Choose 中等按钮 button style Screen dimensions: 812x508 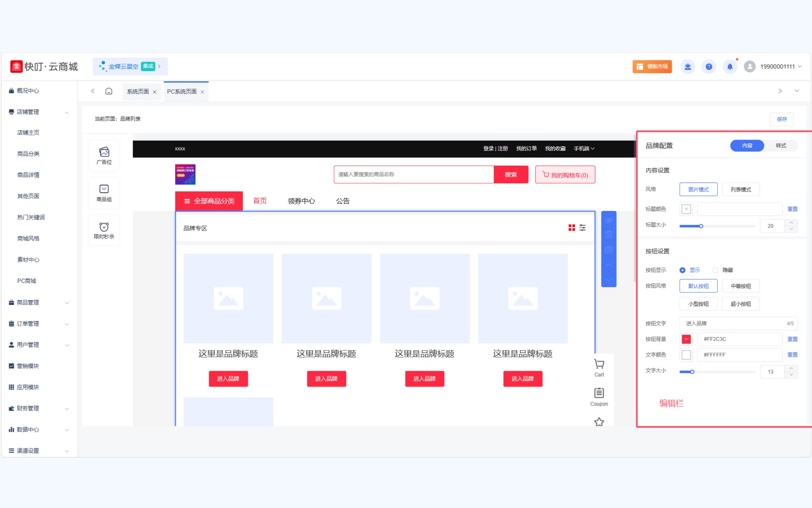(741, 286)
